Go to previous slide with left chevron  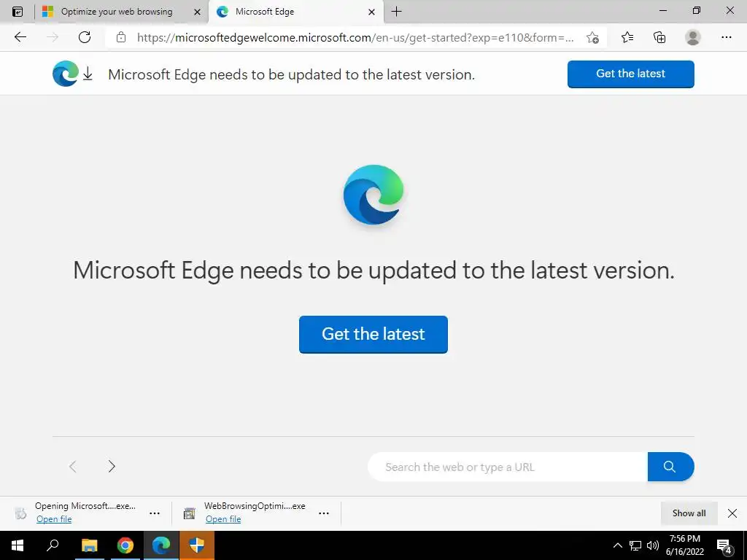pos(73,466)
